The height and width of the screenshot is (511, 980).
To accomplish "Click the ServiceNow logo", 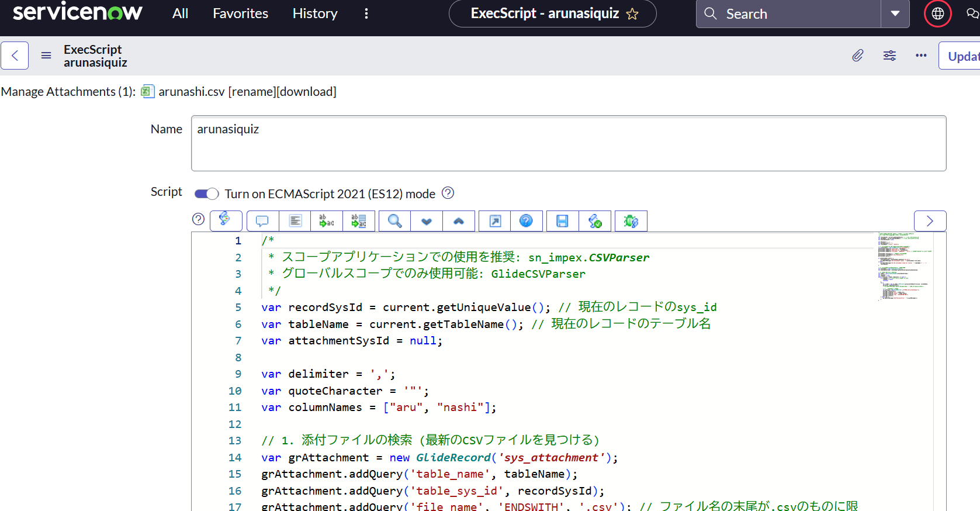I will 77,12.
